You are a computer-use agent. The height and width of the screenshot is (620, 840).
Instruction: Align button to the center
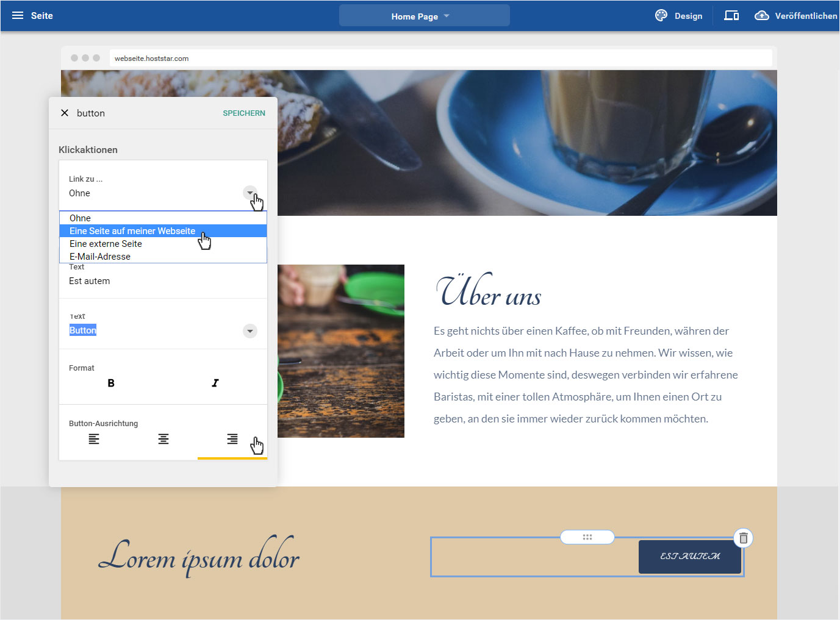click(x=163, y=439)
